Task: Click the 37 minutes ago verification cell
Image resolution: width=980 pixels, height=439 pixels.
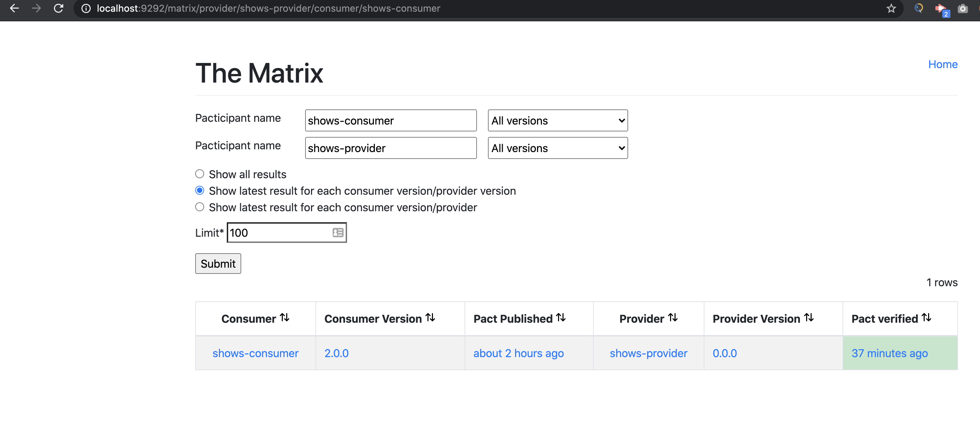Action: pos(889,353)
